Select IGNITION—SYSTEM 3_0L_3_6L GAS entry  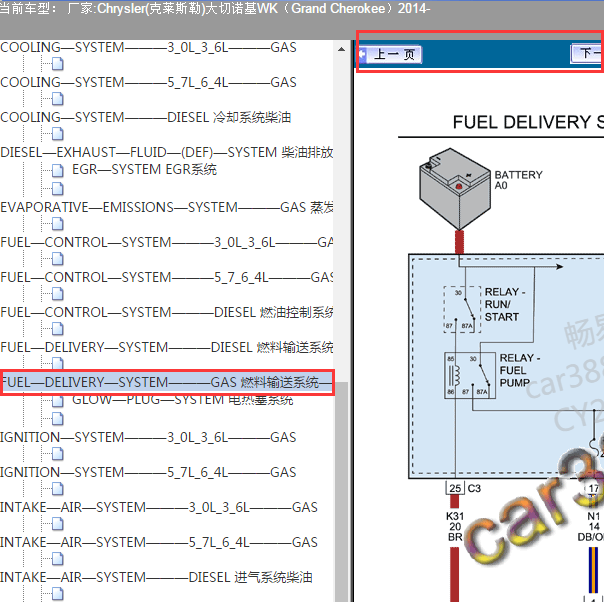148,438
